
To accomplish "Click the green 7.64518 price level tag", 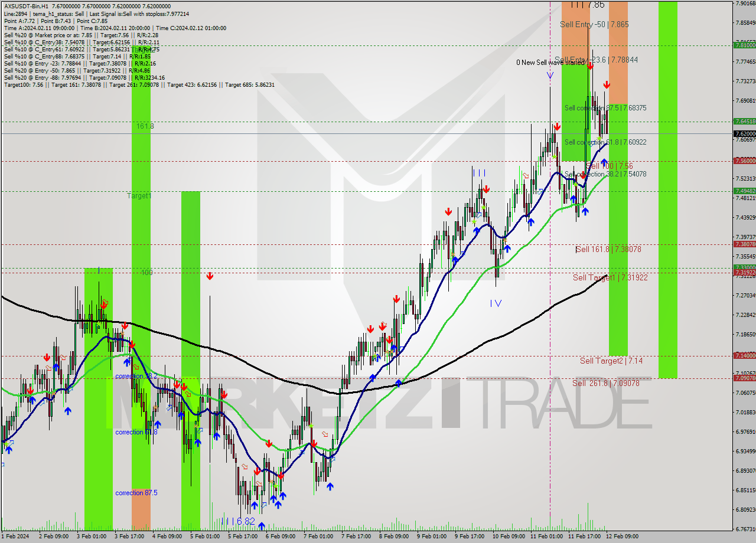I will point(744,121).
